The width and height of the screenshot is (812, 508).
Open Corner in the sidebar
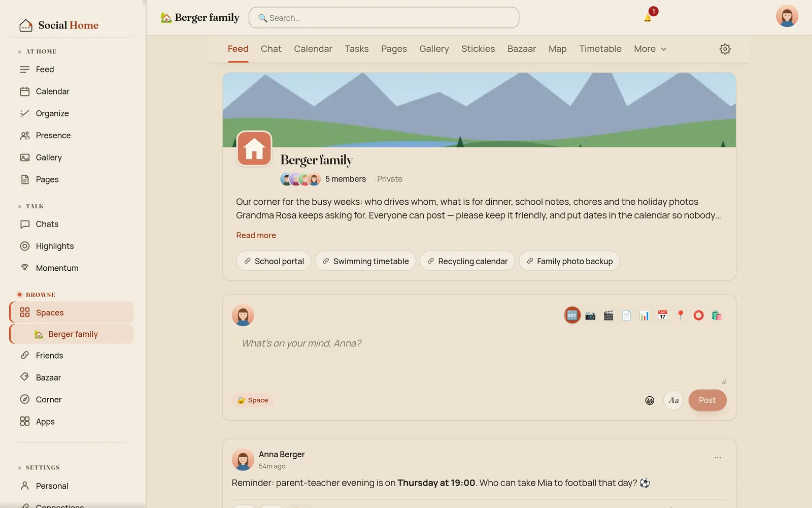71,400
